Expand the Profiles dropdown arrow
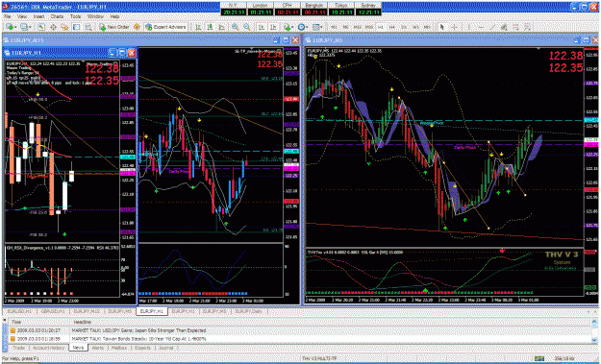This screenshot has height=364, width=601. pos(31,27)
